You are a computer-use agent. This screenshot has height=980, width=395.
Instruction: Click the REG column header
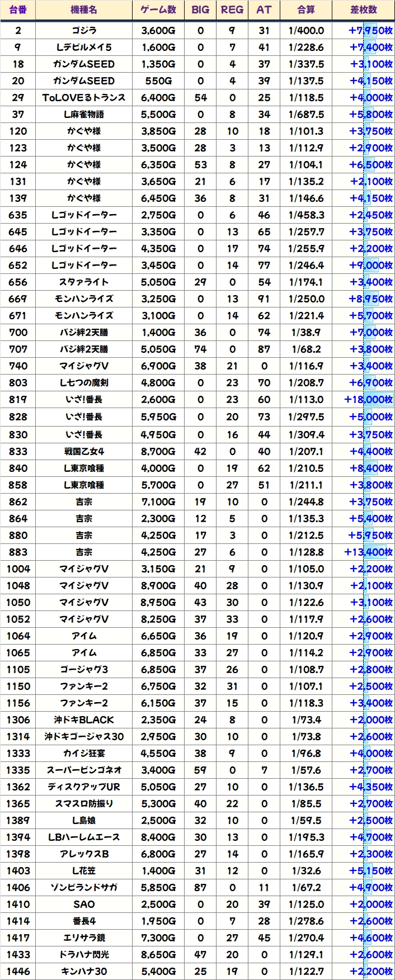pos(232,10)
